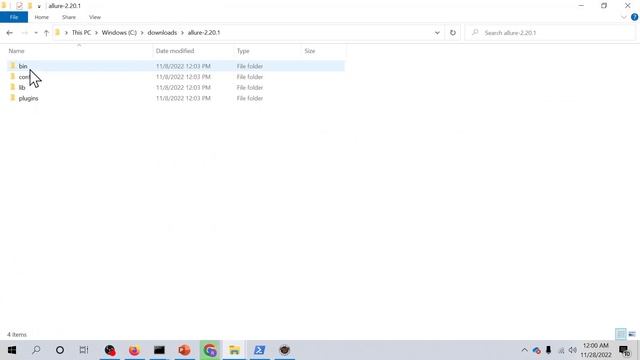
Task: Click the forward navigation arrow
Action: 24,33
